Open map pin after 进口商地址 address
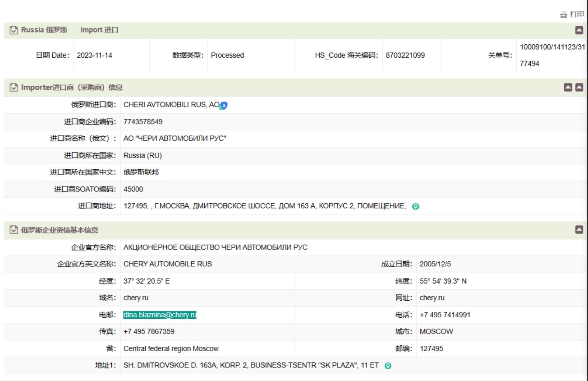This screenshot has width=588, height=381. (x=416, y=207)
